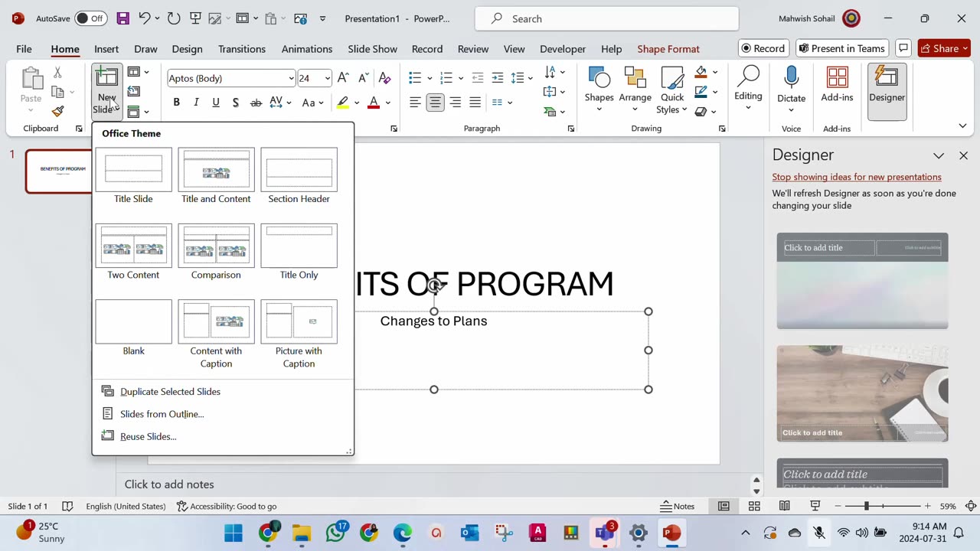Click the Undo icon
The image size is (980, 551).
144,18
